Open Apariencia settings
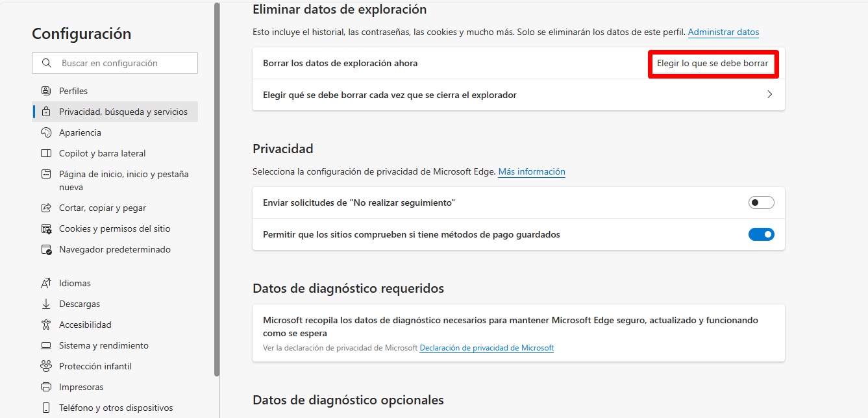Viewport: 868px width, 418px height. coord(115,132)
